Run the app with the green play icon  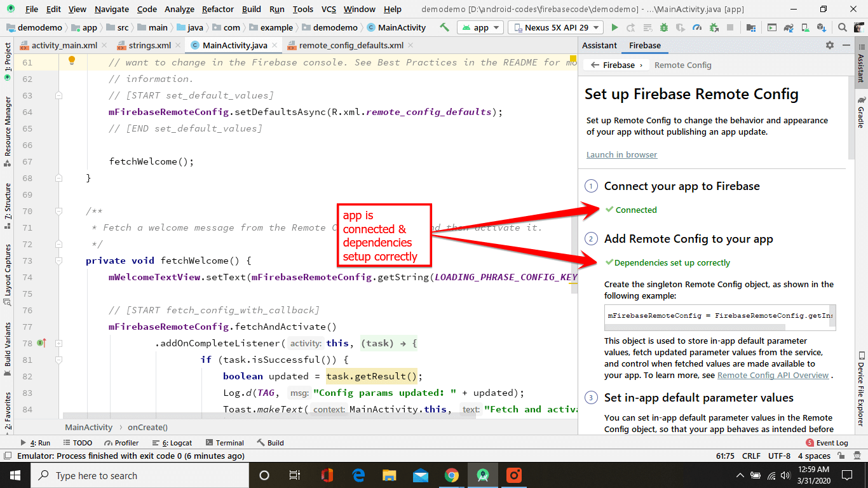pyautogui.click(x=614, y=27)
